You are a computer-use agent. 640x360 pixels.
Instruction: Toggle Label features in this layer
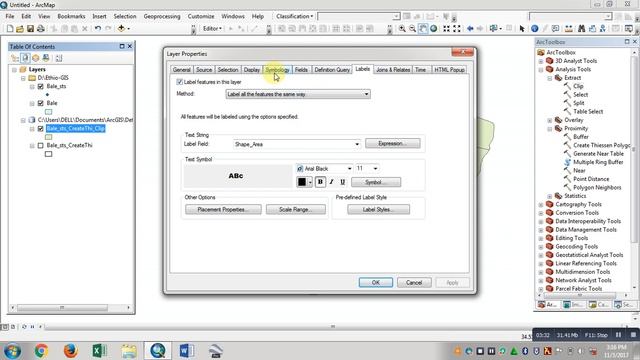pos(180,82)
